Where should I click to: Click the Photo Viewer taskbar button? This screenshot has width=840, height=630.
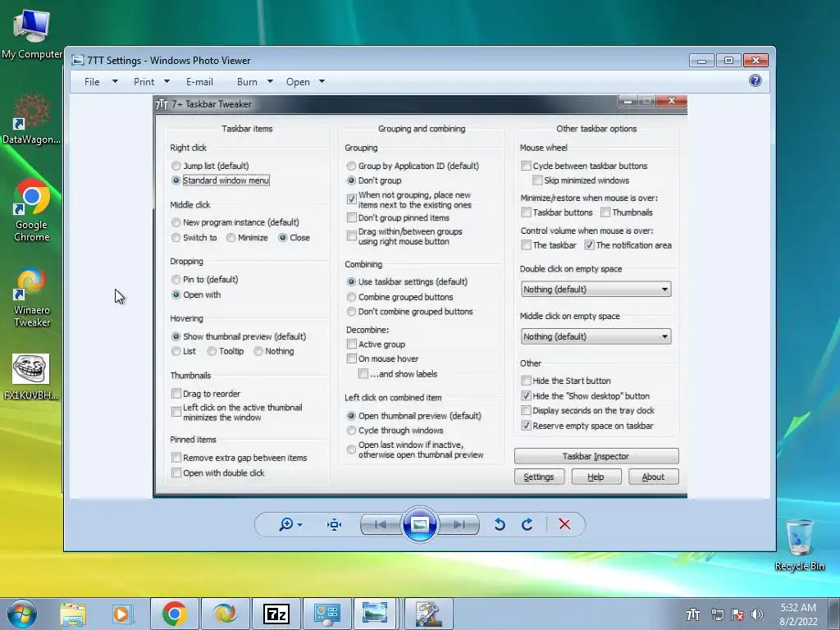point(375,614)
